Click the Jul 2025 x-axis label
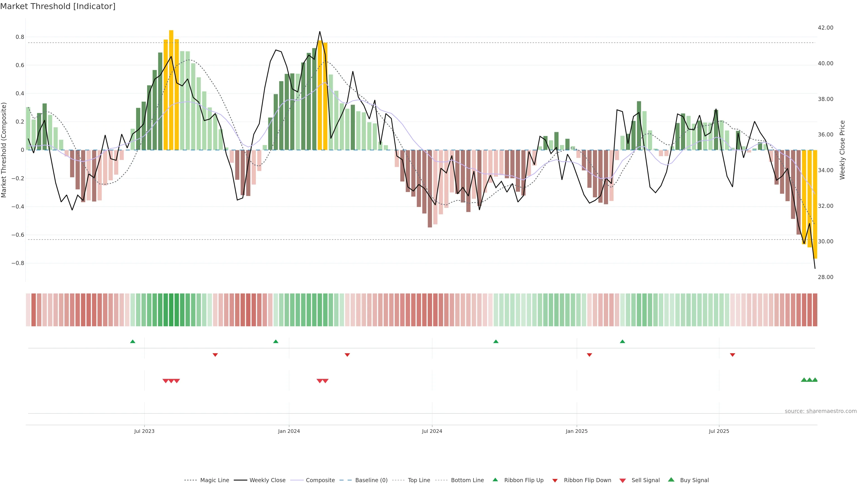 (x=719, y=431)
